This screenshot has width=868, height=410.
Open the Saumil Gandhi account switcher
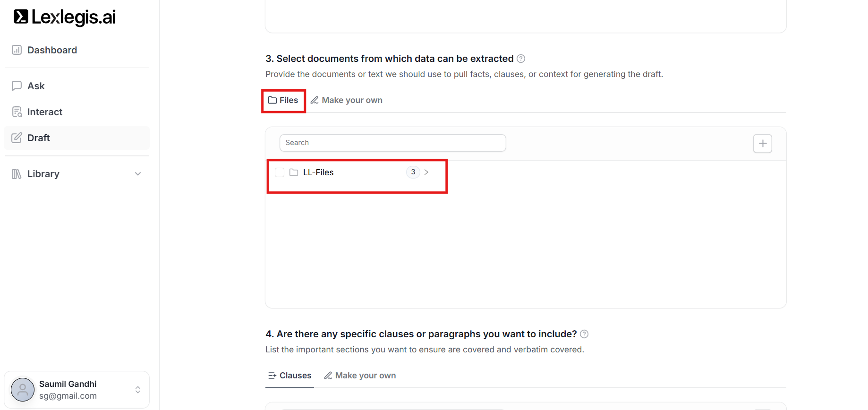tap(138, 390)
